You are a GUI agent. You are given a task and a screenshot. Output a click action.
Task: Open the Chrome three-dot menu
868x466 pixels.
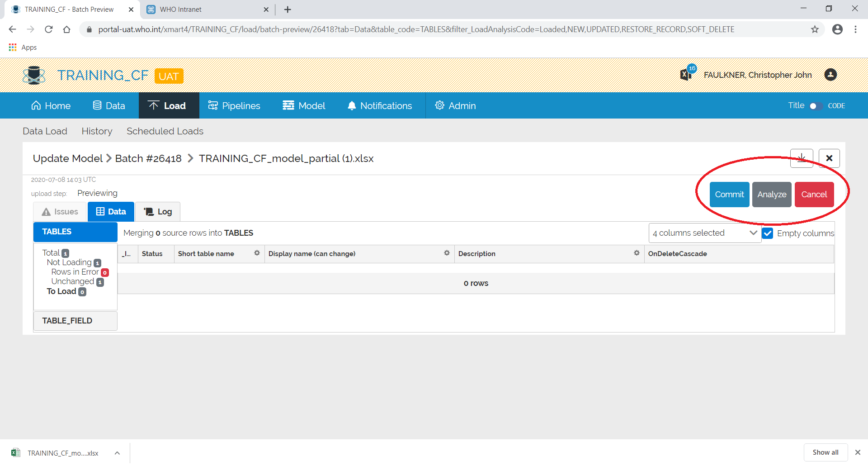coord(855,29)
